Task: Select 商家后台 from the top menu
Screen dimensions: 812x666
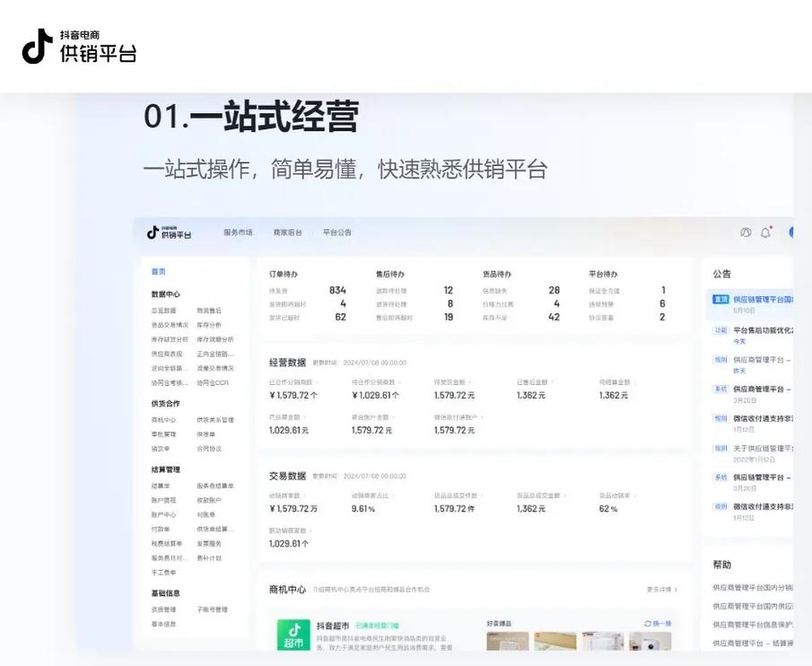Action: click(x=287, y=232)
